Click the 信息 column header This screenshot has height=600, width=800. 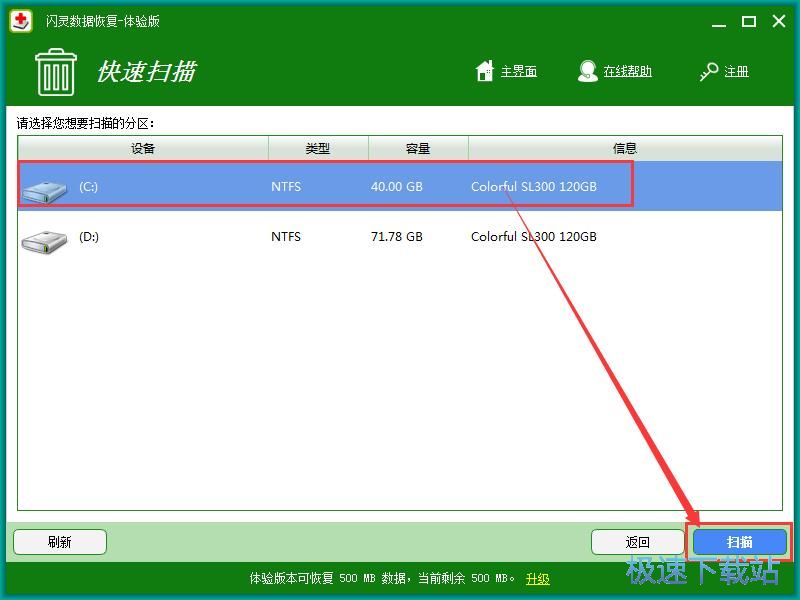[x=625, y=148]
